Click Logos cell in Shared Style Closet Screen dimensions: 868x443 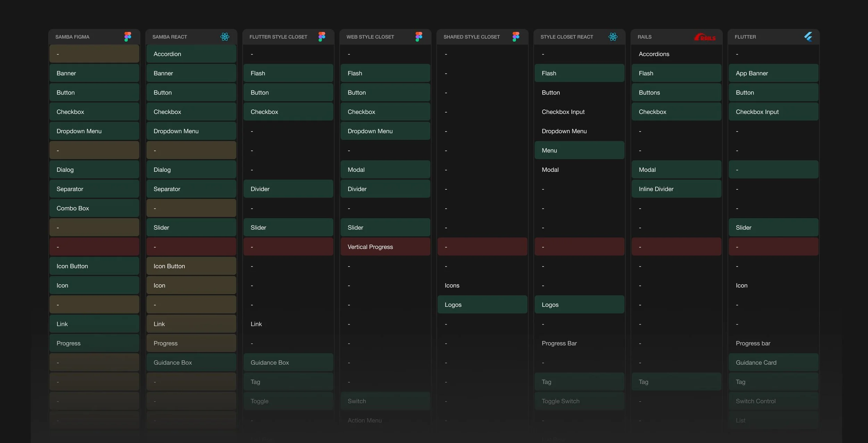pyautogui.click(x=482, y=305)
